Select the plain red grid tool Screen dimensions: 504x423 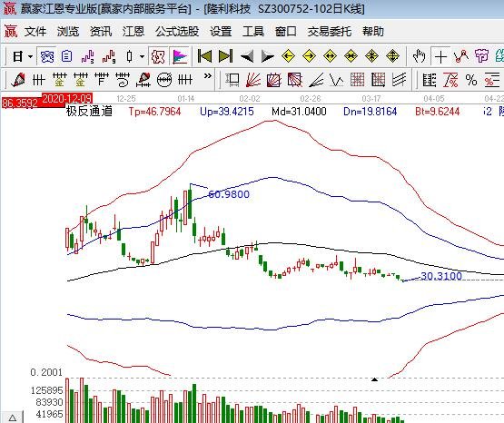click(357, 80)
